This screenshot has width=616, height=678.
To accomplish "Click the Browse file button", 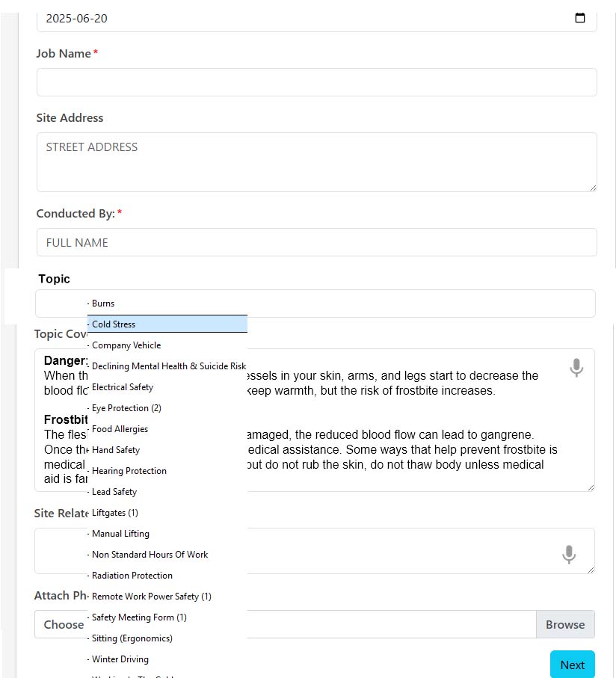I will click(565, 624).
